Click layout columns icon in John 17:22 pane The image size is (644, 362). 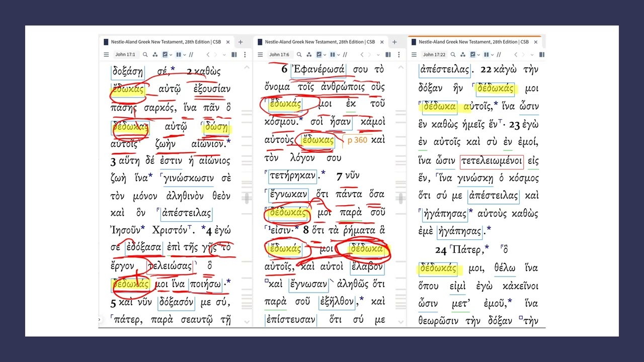pos(541,54)
